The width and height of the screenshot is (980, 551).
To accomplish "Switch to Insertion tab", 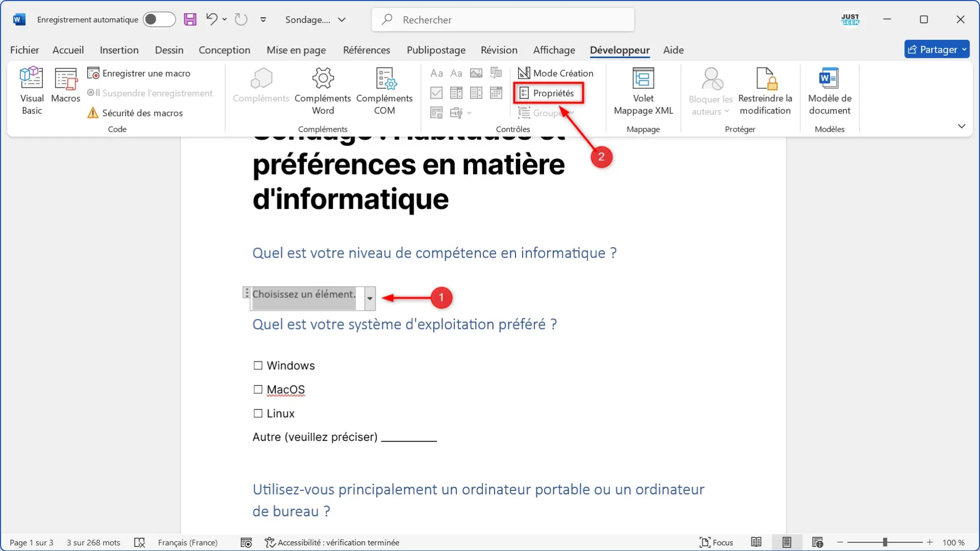I will click(119, 50).
